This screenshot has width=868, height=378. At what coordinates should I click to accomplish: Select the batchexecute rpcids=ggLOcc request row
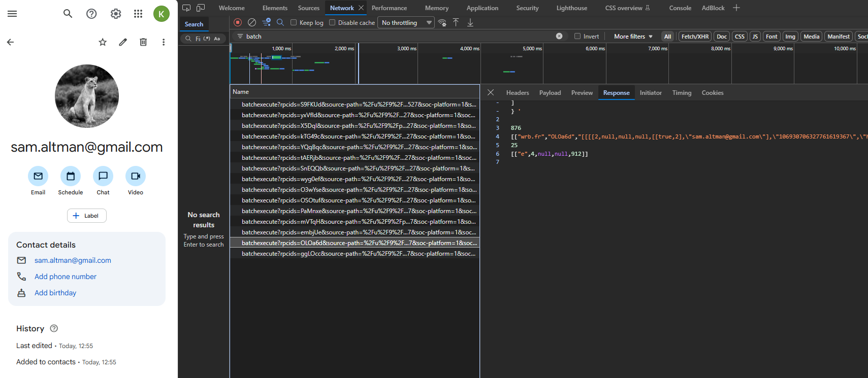[355, 254]
